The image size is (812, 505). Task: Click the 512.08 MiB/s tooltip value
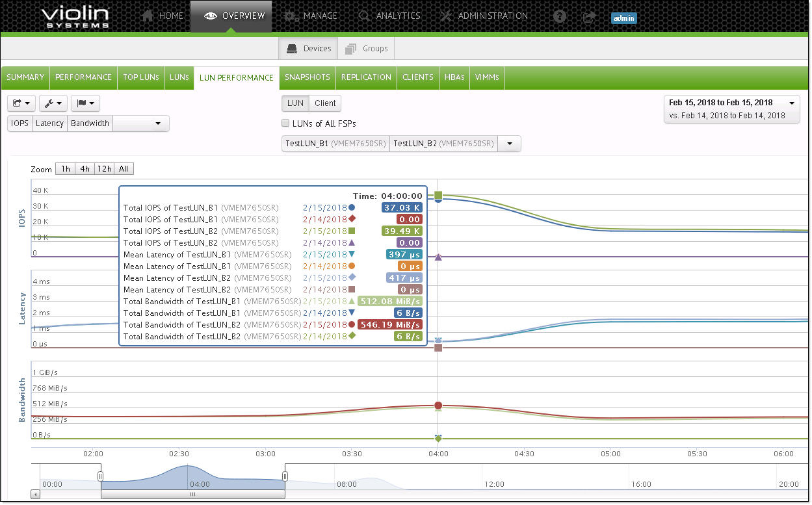[390, 301]
